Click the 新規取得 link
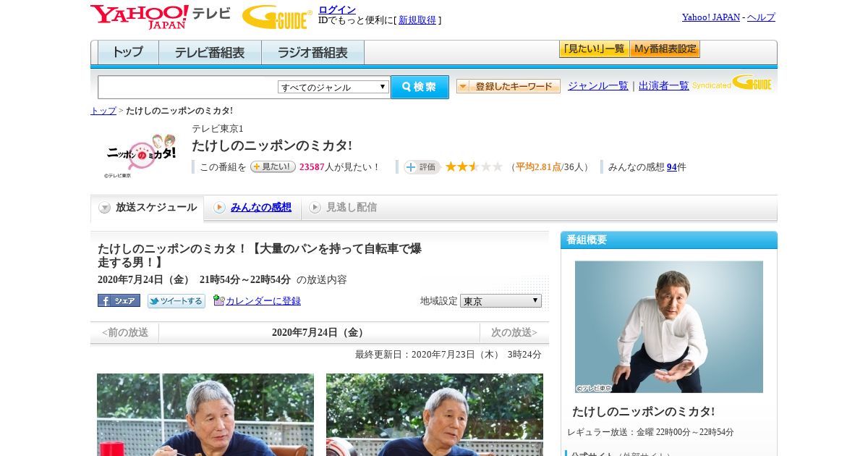868x456 pixels. 417,20
